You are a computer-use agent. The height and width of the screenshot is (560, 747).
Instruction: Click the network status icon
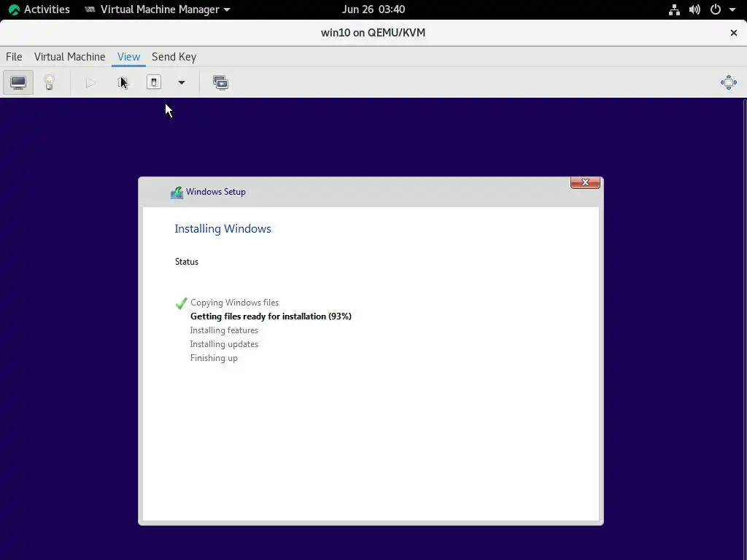pyautogui.click(x=674, y=9)
